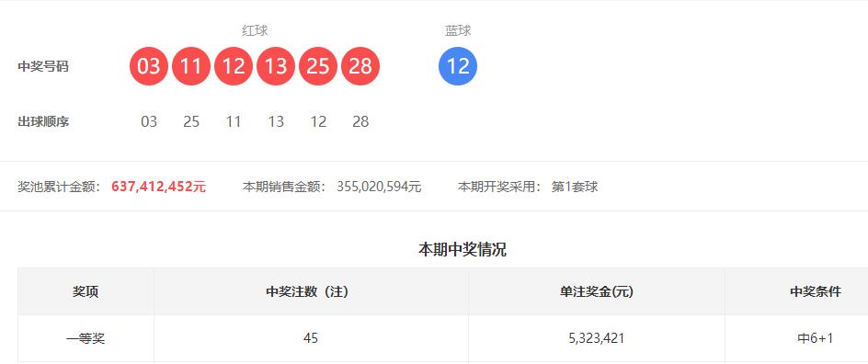Screen dimensions: 868x364
Task: Click the 中奖注数（注） column header
Action: click(311, 291)
